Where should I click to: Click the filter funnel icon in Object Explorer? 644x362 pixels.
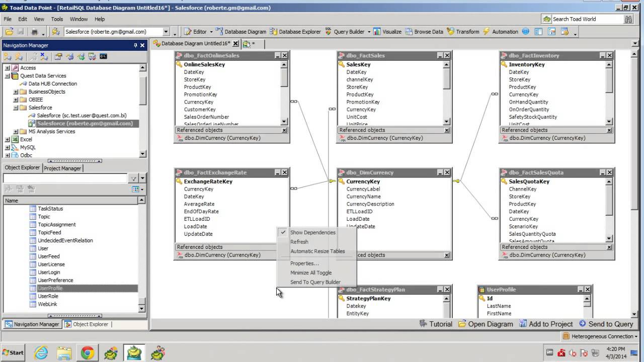pyautogui.click(x=133, y=178)
